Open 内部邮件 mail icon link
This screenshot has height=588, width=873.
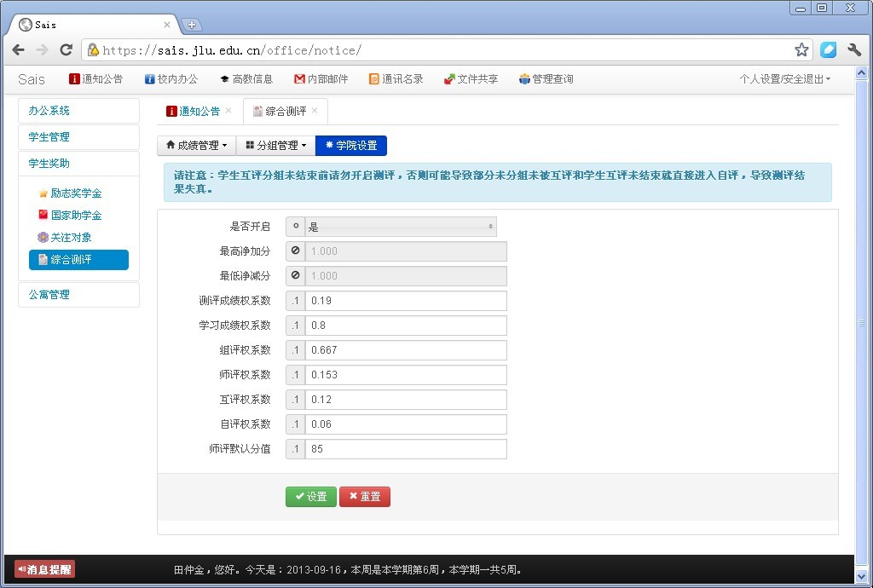coord(321,79)
